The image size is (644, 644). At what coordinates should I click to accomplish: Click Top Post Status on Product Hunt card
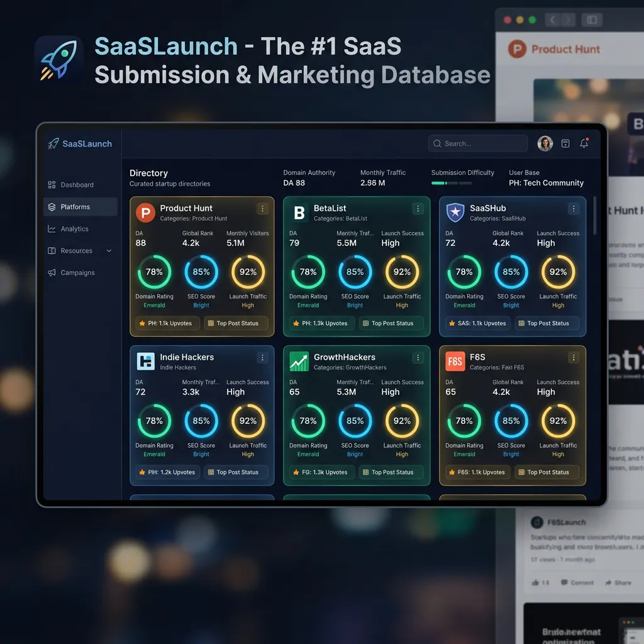point(236,323)
